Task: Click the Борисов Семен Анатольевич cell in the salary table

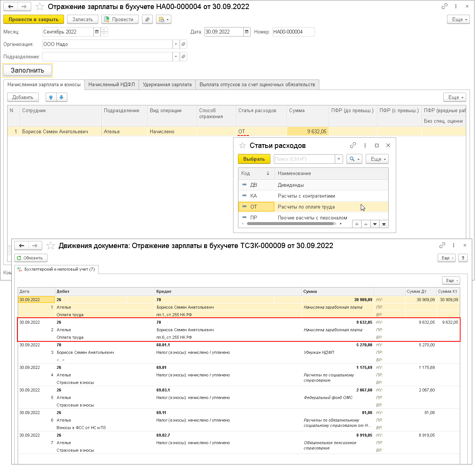Action: click(60, 131)
